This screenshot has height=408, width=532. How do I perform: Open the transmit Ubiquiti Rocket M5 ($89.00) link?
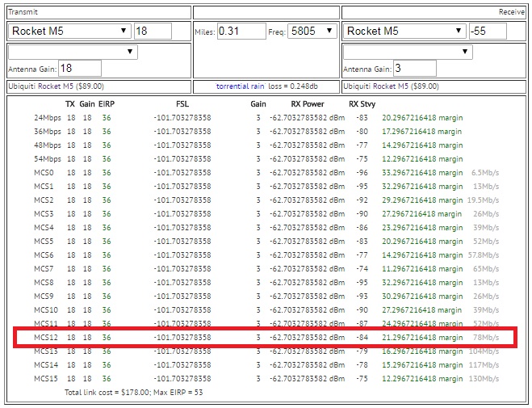[x=56, y=86]
